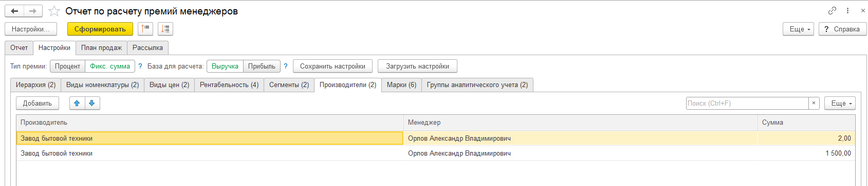Viewport: 868px width, 186px height.
Task: Select highlighted Завод бытовой техники cell
Action: click(x=210, y=138)
